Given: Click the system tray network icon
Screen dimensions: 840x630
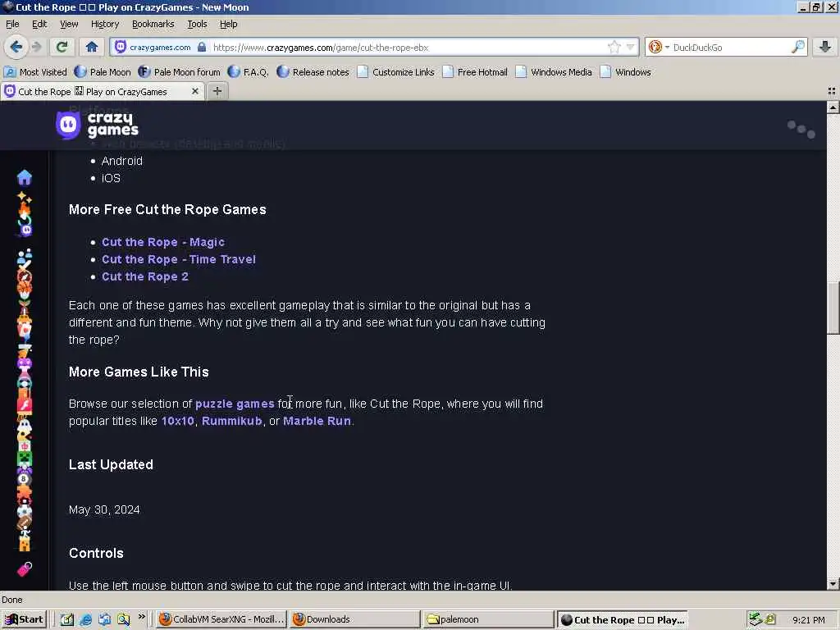Looking at the screenshot, I should coord(756,619).
